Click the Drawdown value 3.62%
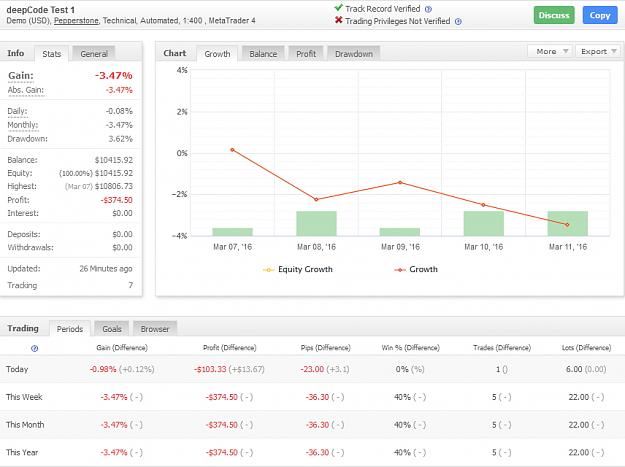 (x=120, y=139)
